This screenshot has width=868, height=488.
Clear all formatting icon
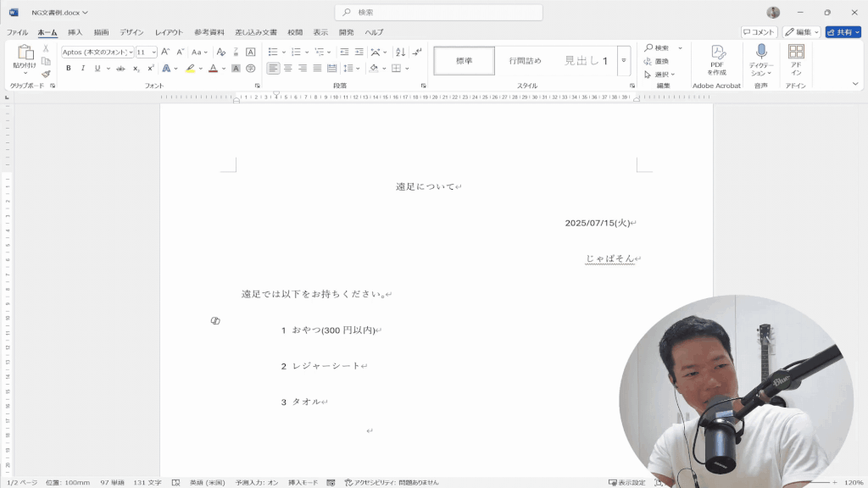[x=221, y=52]
